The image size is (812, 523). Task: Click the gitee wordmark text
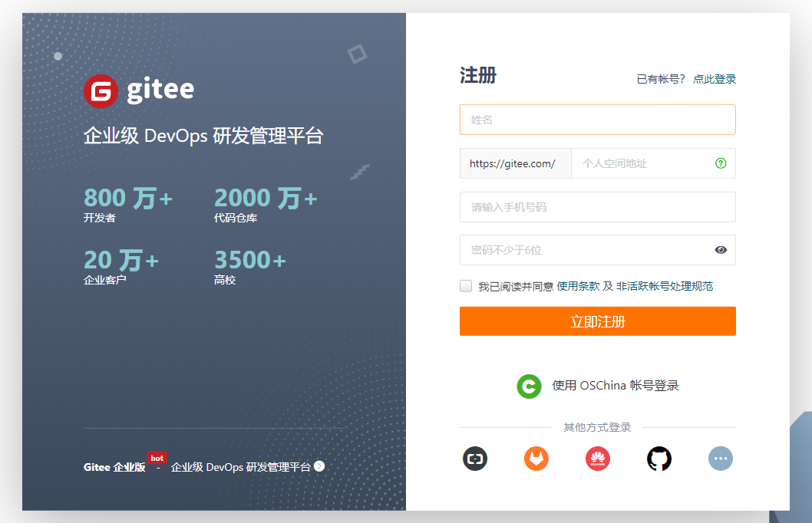pos(160,90)
